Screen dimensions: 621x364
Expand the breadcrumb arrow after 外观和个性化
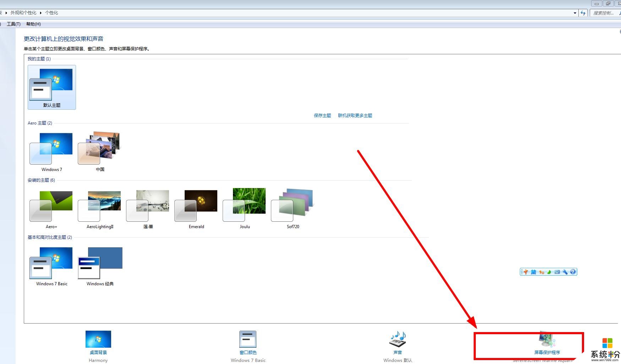click(41, 13)
